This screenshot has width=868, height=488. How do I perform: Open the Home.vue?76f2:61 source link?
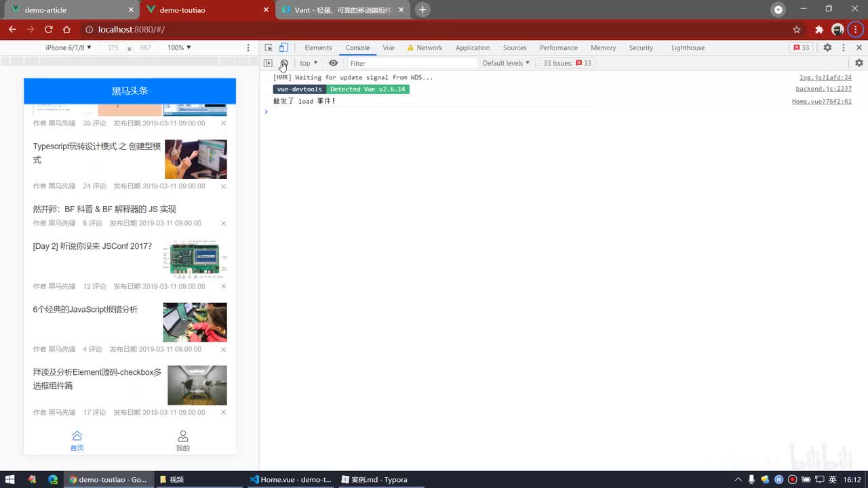pos(822,101)
